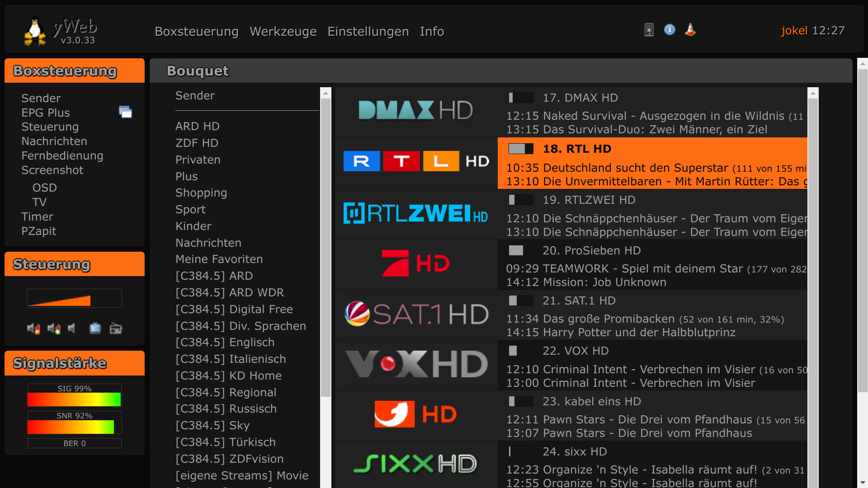
Task: Zap to 20. ProSieben HD channel
Action: (591, 251)
